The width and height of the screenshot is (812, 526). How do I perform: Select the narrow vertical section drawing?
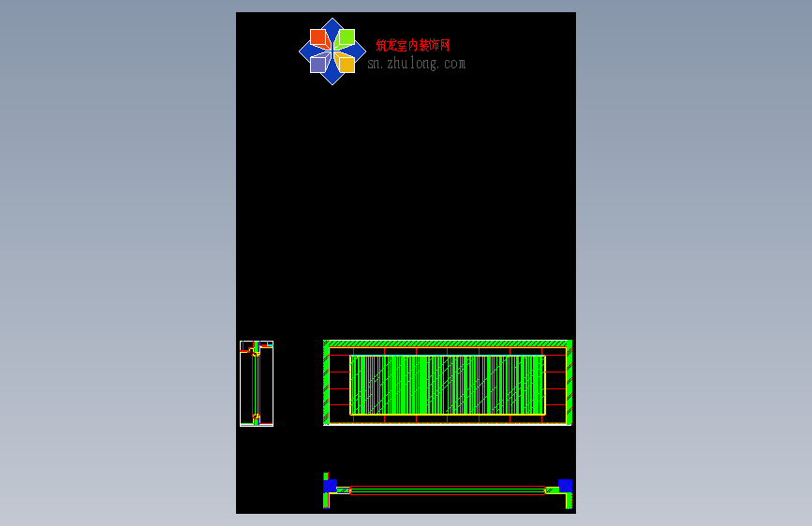coord(257,384)
